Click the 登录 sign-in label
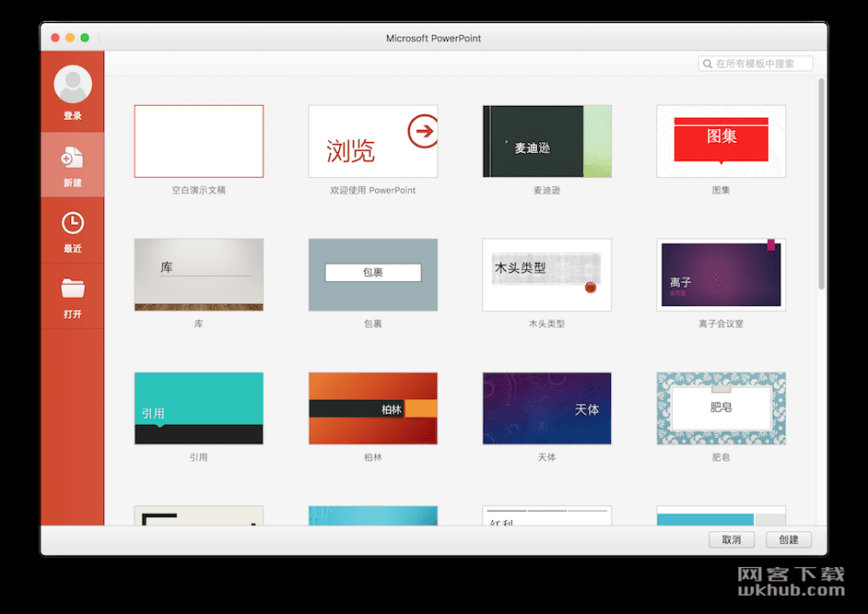This screenshot has width=868, height=614. point(73,116)
